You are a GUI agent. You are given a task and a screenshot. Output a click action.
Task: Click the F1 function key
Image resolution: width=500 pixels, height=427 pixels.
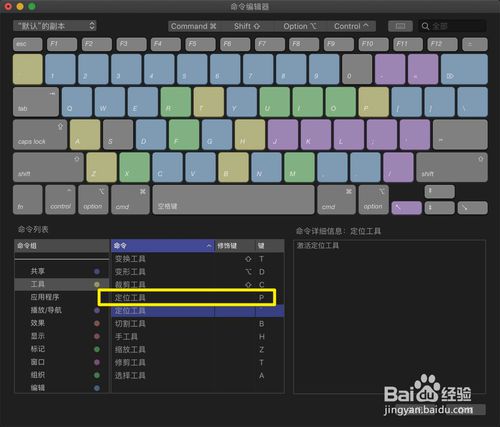tap(62, 44)
